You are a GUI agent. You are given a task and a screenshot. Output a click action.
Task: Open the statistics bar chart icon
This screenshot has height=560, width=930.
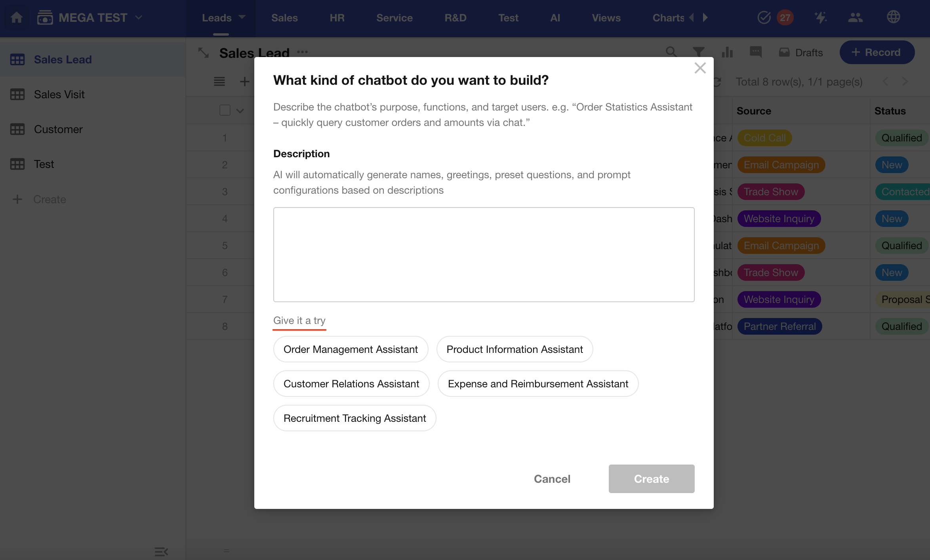pyautogui.click(x=727, y=52)
